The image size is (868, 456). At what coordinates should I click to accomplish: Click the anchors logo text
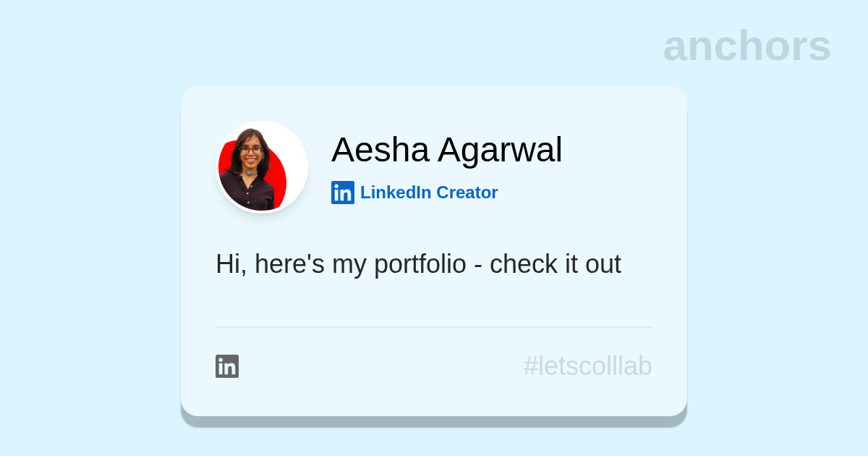(746, 46)
